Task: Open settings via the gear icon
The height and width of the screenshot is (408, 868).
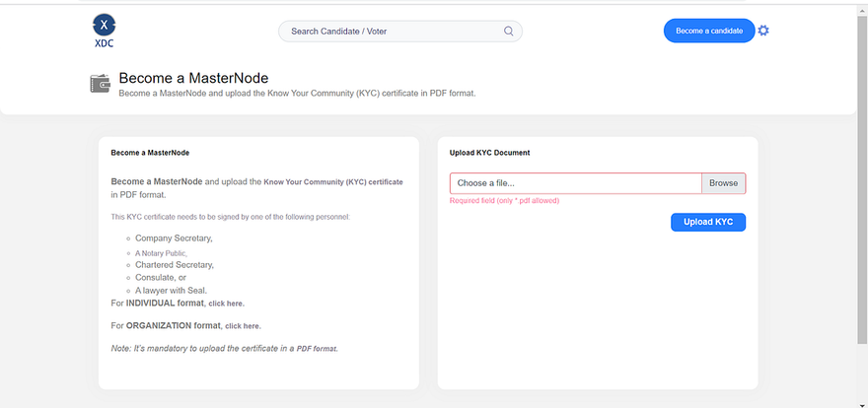Action: pos(763,31)
